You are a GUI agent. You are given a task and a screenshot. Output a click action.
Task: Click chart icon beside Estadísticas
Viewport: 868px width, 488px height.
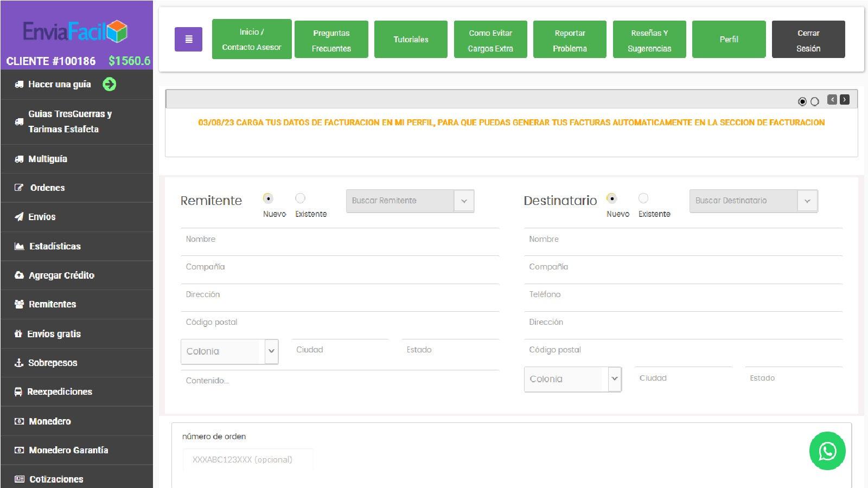[x=19, y=246]
